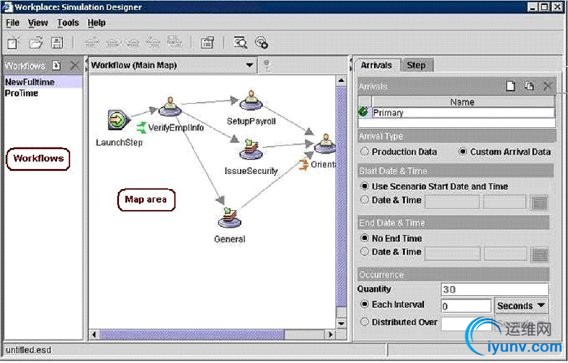Click the properties icon left of the magnifier
Screen dimensions: 568x363
(x=208, y=42)
